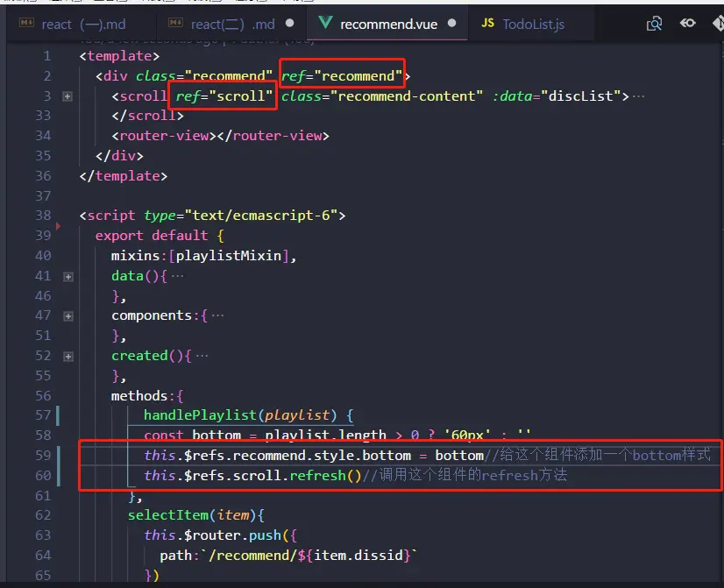Click the closing </template> tag
Viewport: 724px width, 588px height.
[123, 176]
